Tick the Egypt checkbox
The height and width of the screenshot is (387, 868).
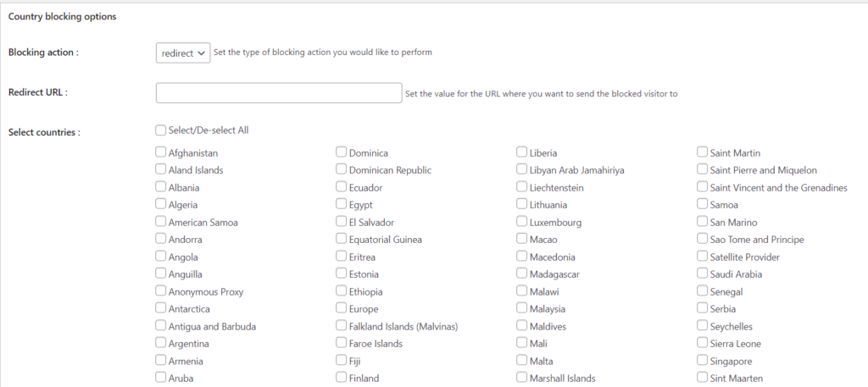(342, 204)
